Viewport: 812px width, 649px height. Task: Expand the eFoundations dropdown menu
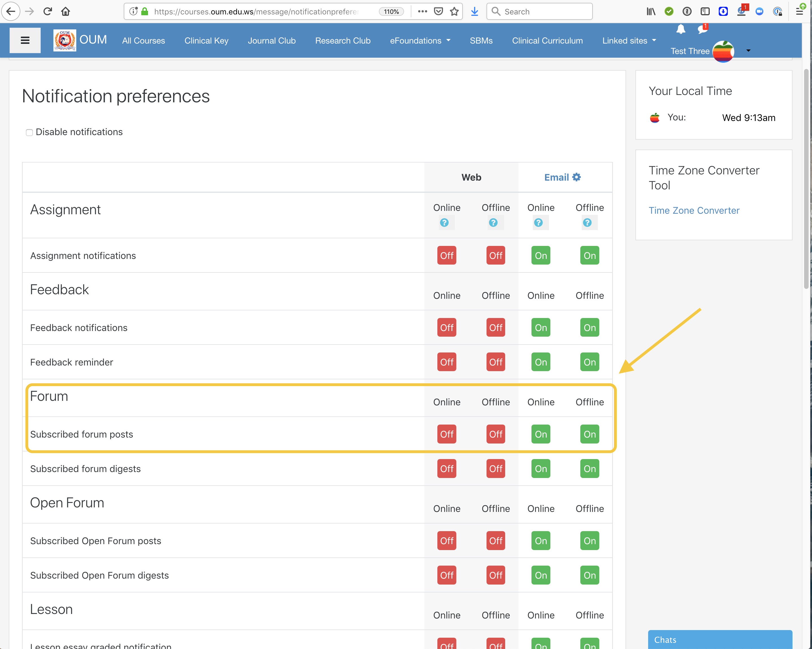pos(420,41)
